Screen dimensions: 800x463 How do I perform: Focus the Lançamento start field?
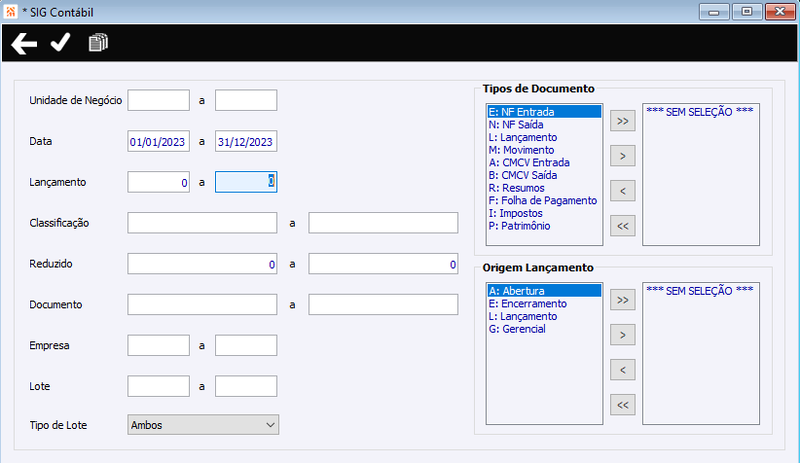click(x=159, y=182)
